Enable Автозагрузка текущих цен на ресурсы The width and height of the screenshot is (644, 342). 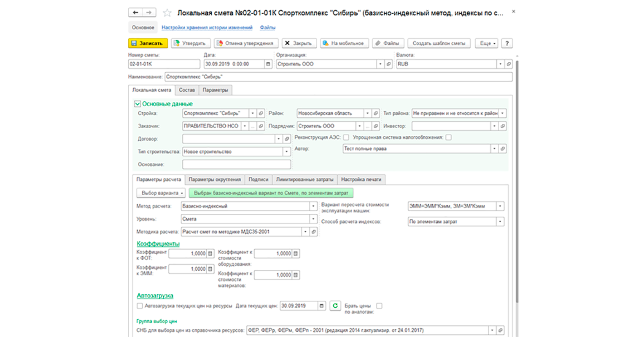coord(140,306)
